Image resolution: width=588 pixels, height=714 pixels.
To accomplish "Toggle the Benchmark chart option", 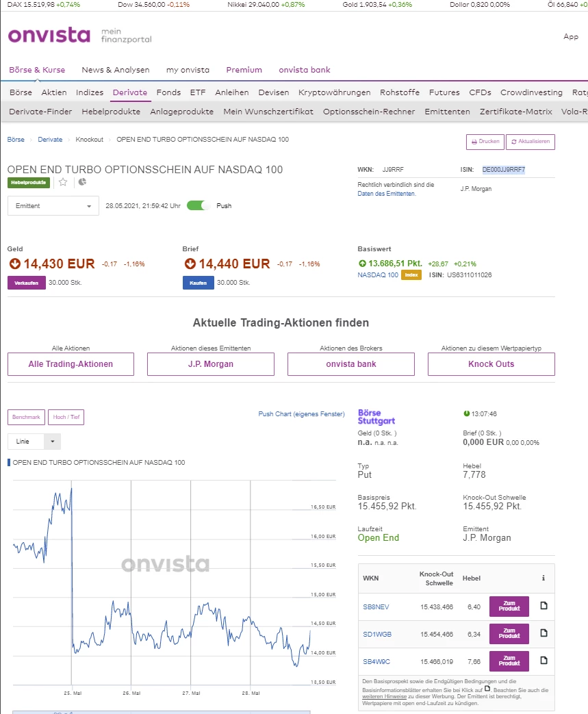I will click(26, 417).
